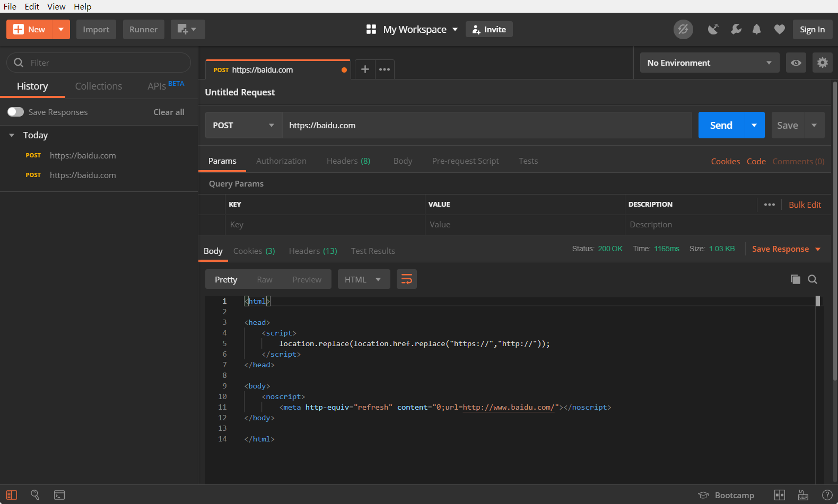This screenshot has height=504, width=838.
Task: Open keyboard shortcuts icon
Action: (x=804, y=495)
